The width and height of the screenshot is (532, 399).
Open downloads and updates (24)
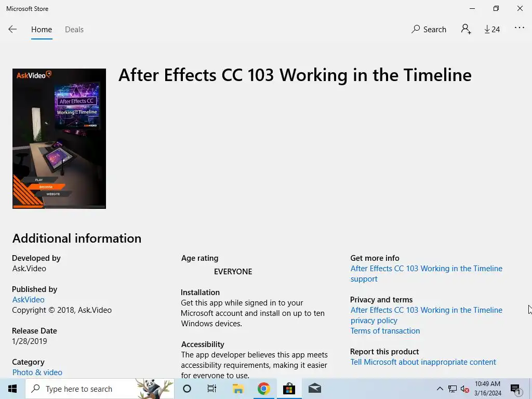pos(492,30)
